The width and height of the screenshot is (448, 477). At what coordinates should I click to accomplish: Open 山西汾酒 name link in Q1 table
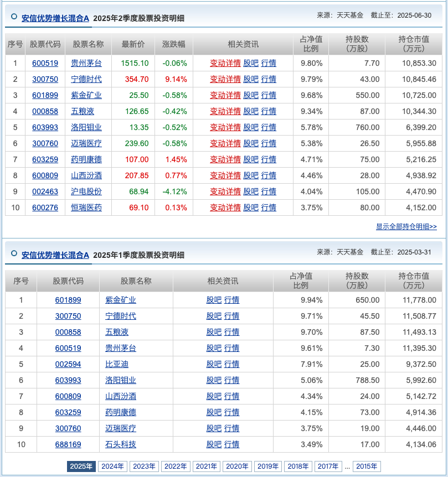(x=121, y=396)
